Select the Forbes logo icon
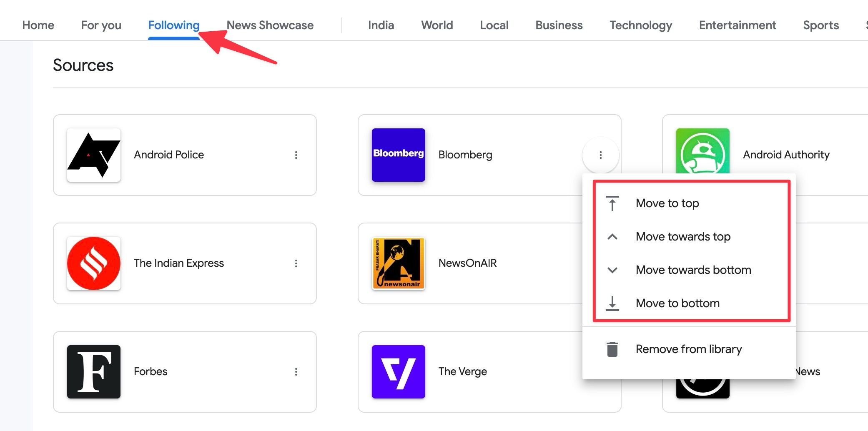This screenshot has width=868, height=431. point(93,371)
